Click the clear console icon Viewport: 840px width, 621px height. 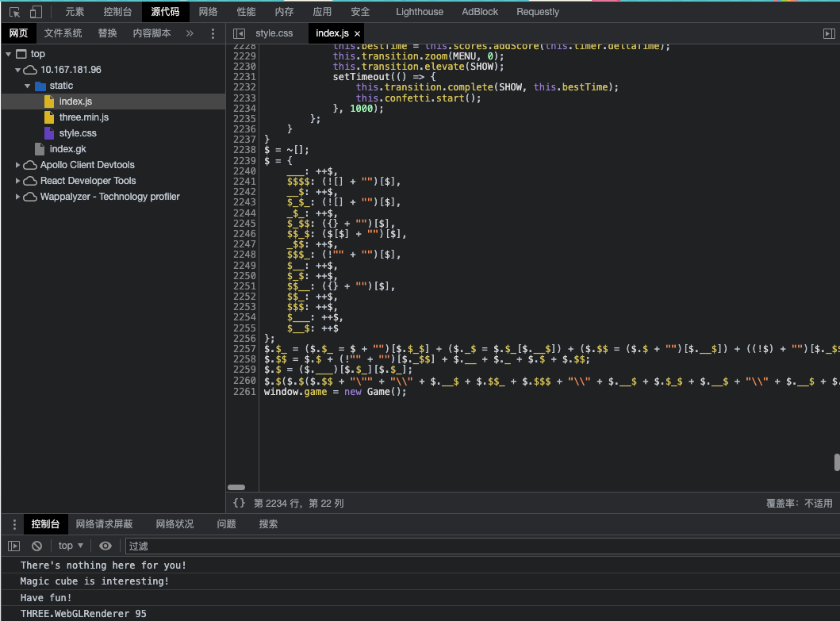click(36, 546)
